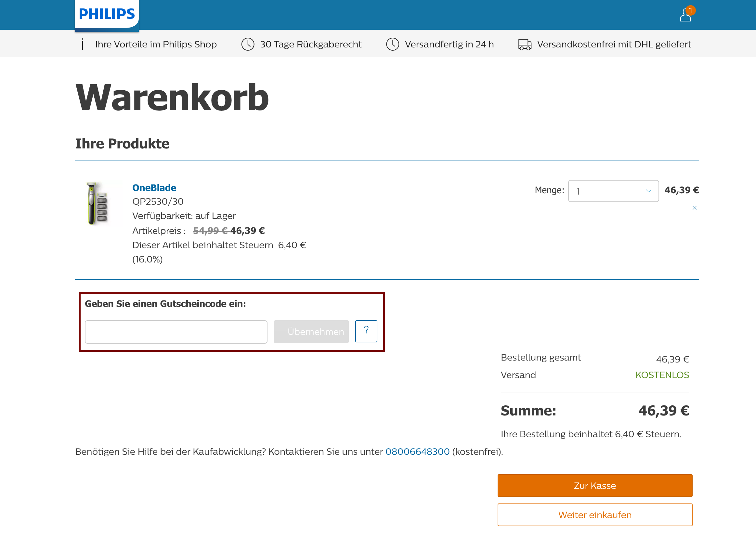Click the text Verfügbarkeit: auf Lager
The image size is (756, 547).
184,216
